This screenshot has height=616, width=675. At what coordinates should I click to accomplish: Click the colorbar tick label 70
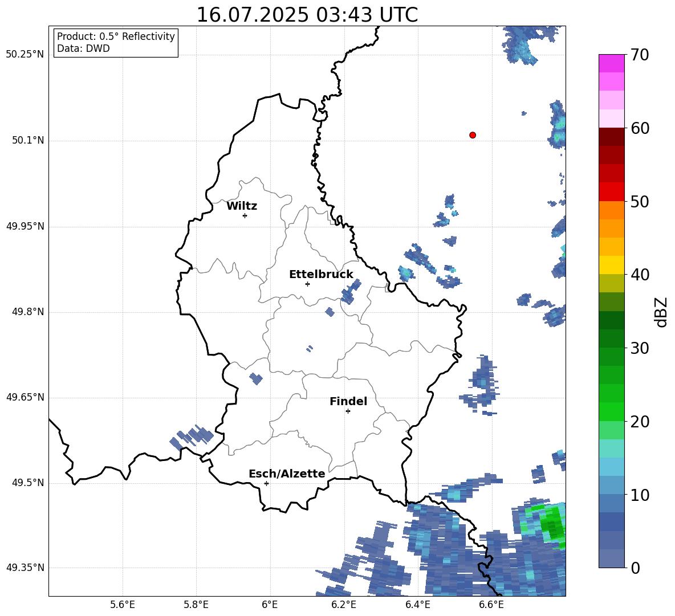pos(640,55)
